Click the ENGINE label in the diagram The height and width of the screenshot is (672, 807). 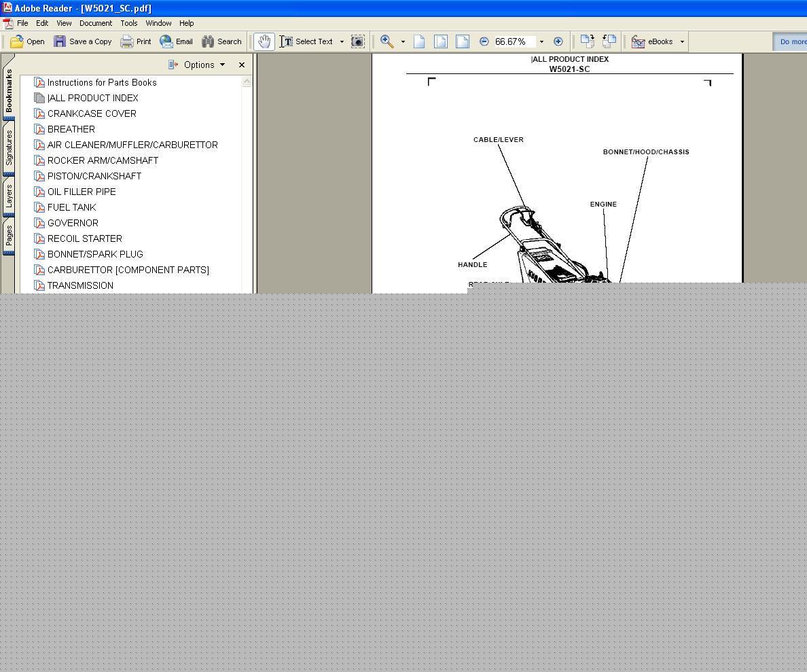[603, 205]
